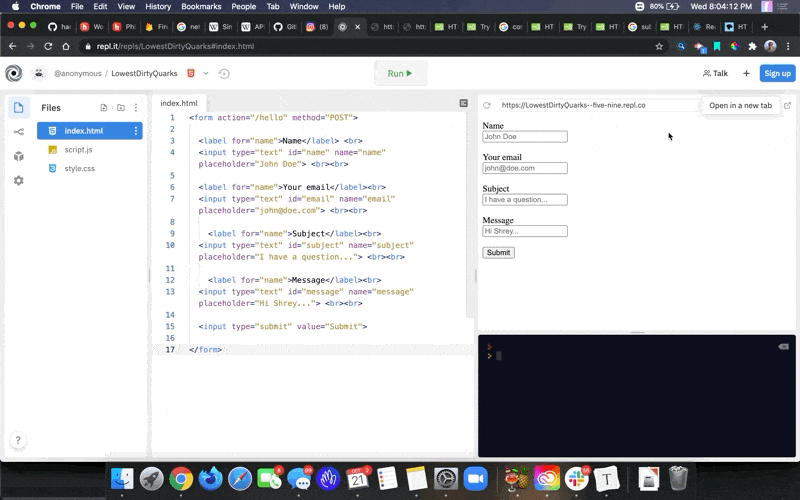The width and height of the screenshot is (800, 500).
Task: Close the active Chrome tab
Action: click(x=357, y=27)
